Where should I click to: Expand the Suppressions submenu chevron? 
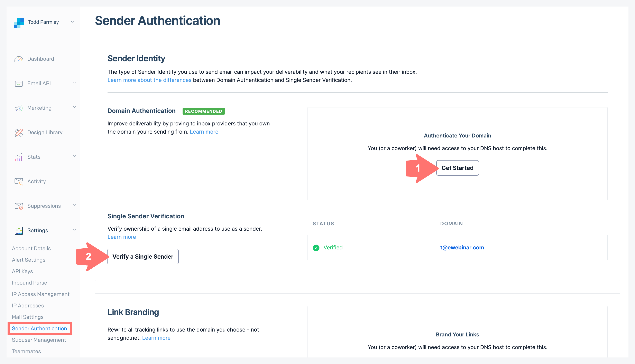pos(74,205)
